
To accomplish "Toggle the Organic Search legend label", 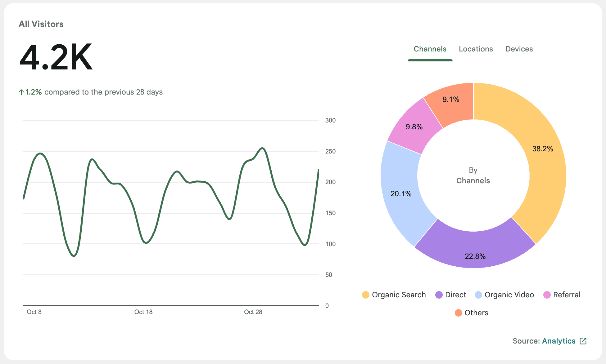I will coord(399,295).
